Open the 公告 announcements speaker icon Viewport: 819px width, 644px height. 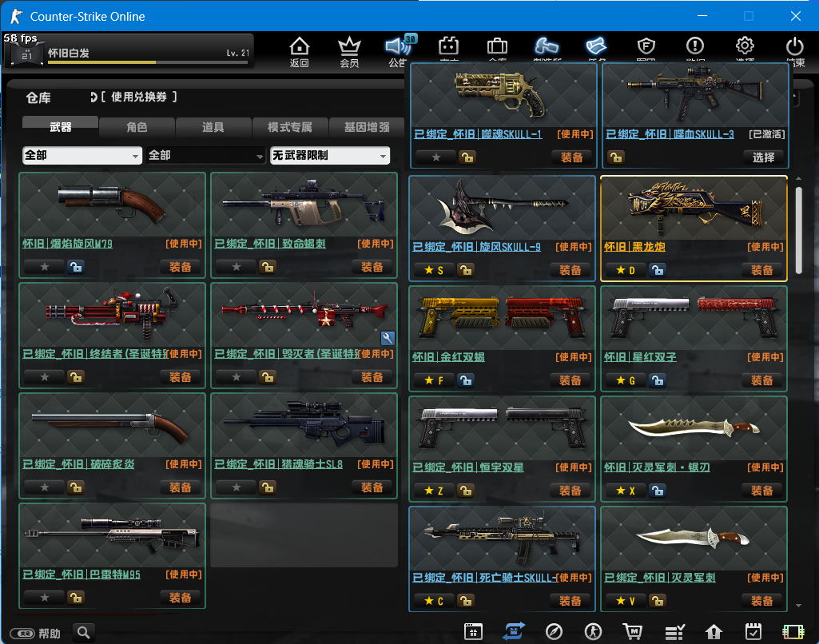[x=398, y=46]
